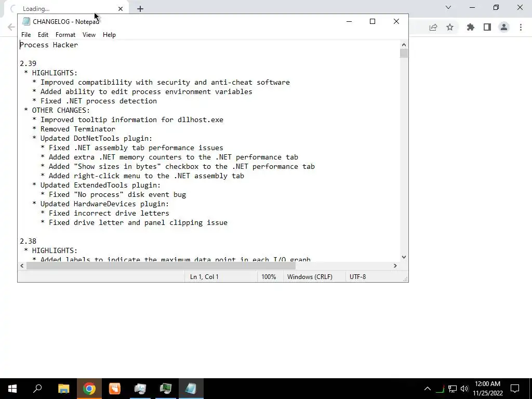Open Chrome extensions puzzle icon
The width and height of the screenshot is (532, 399).
click(471, 27)
